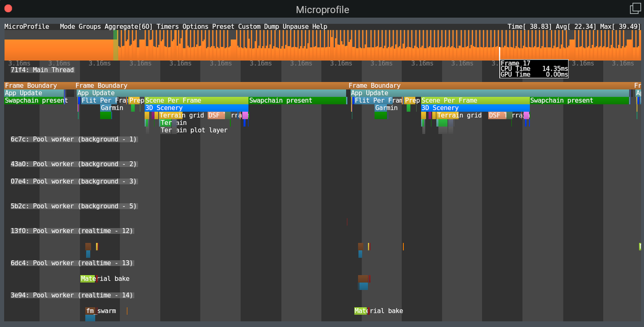This screenshot has width=644, height=327.
Task: Open the Mode menu
Action: click(x=67, y=27)
